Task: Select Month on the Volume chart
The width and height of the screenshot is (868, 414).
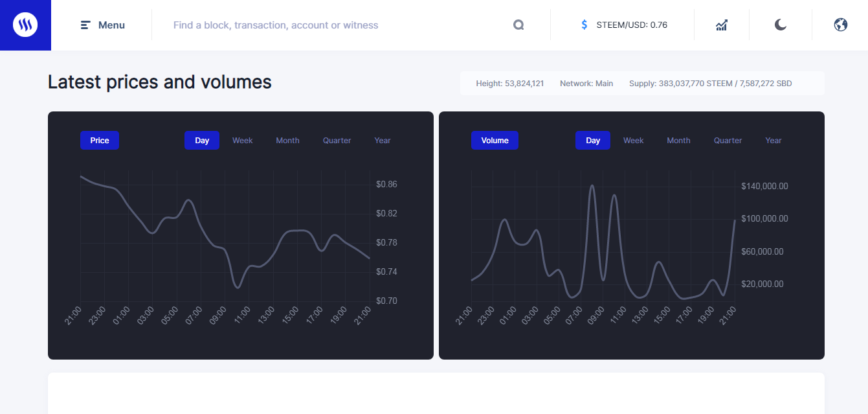Action: 678,141
